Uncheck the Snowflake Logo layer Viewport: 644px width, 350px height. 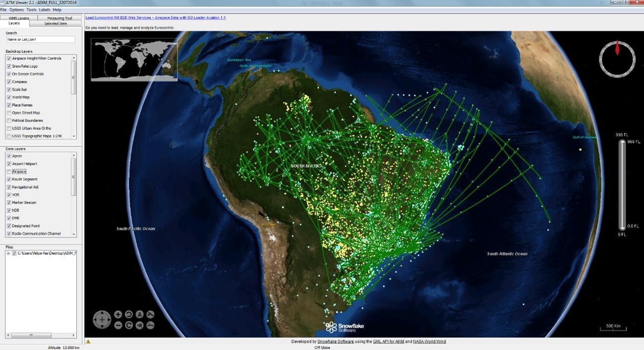coord(9,66)
